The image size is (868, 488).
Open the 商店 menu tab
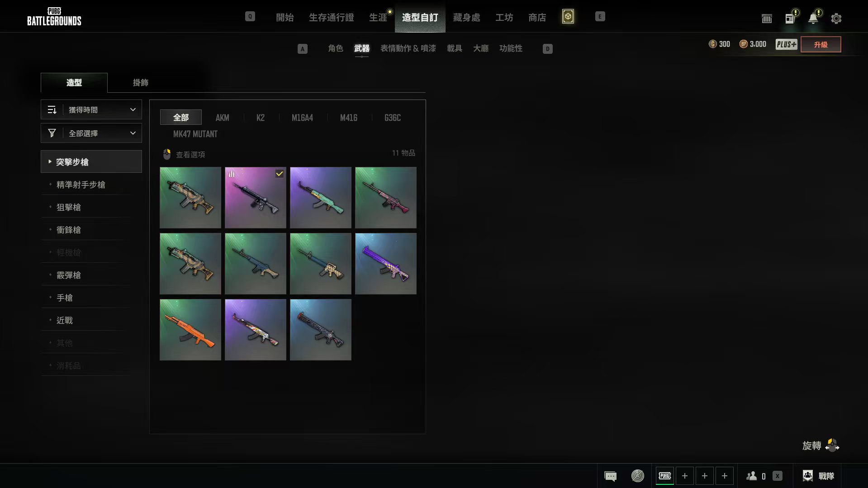[537, 17]
